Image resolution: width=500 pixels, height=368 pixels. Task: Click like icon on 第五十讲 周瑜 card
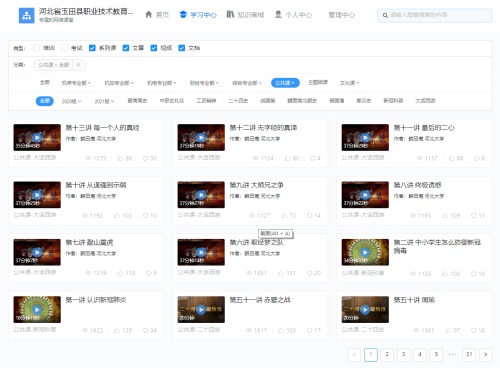[x=448, y=330]
